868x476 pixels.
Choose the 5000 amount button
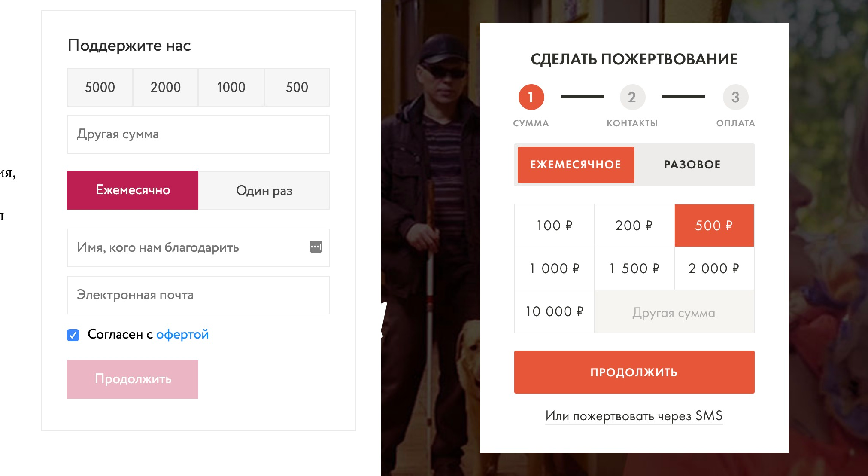click(x=100, y=87)
